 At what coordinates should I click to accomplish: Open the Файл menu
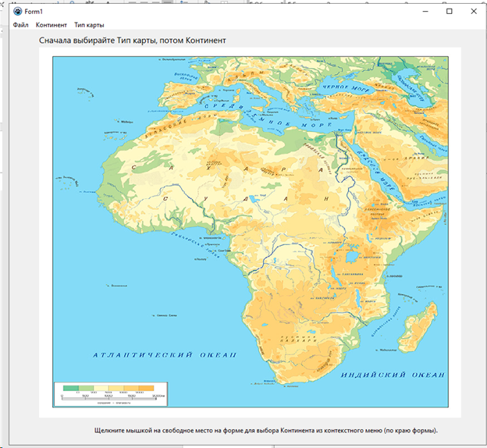point(20,25)
